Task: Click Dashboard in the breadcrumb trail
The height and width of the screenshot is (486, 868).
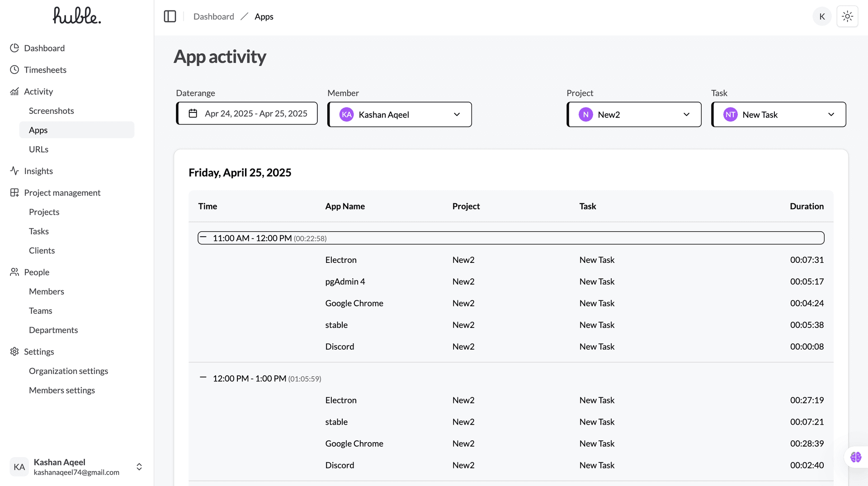Action: 213,16
